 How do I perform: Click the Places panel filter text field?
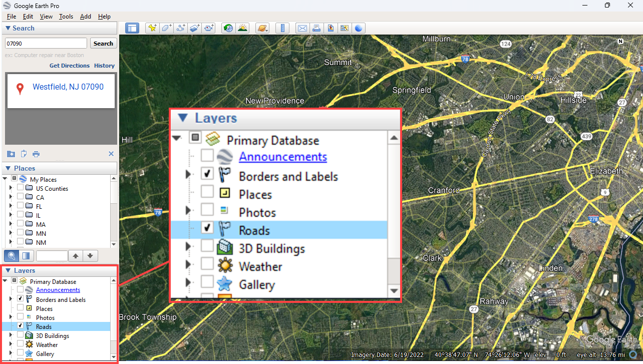pos(51,256)
